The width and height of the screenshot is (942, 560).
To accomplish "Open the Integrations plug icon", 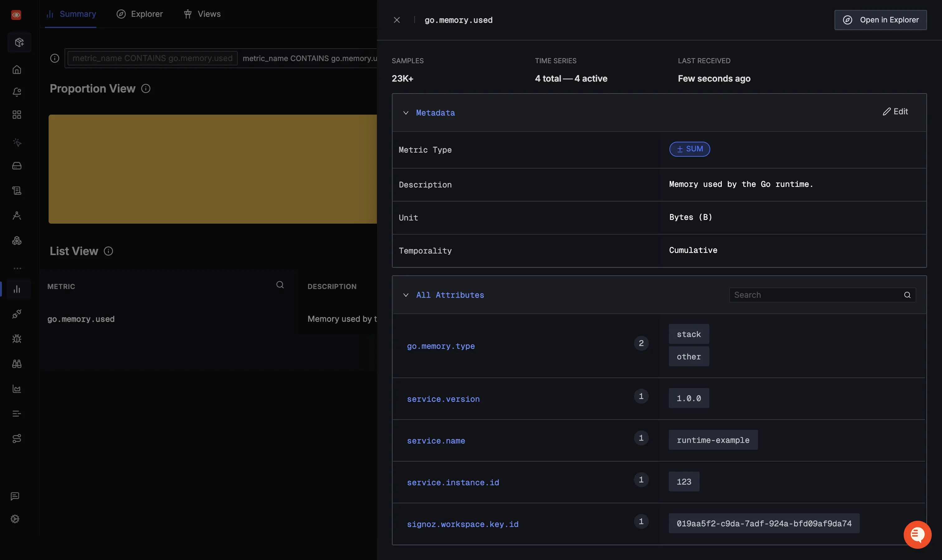I will point(17,314).
